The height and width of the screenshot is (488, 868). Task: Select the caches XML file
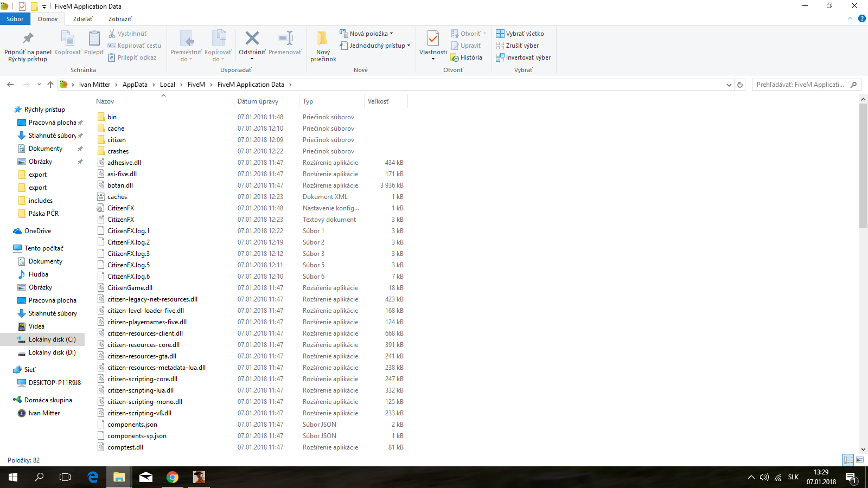tap(117, 197)
